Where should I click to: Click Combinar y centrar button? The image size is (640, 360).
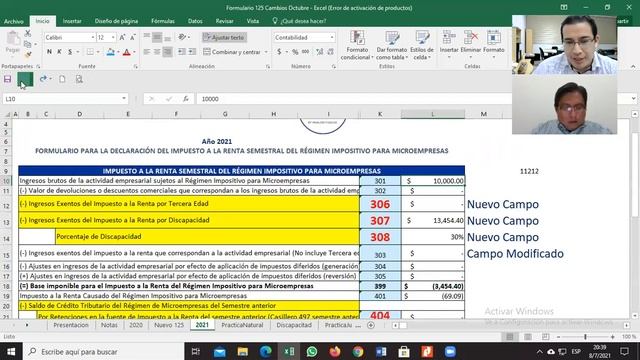pos(232,52)
